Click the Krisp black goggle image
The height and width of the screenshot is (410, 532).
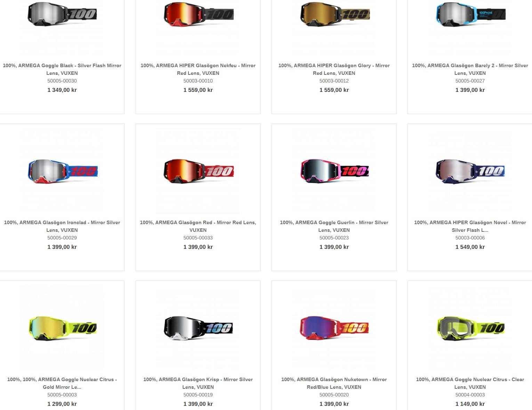[x=198, y=328]
